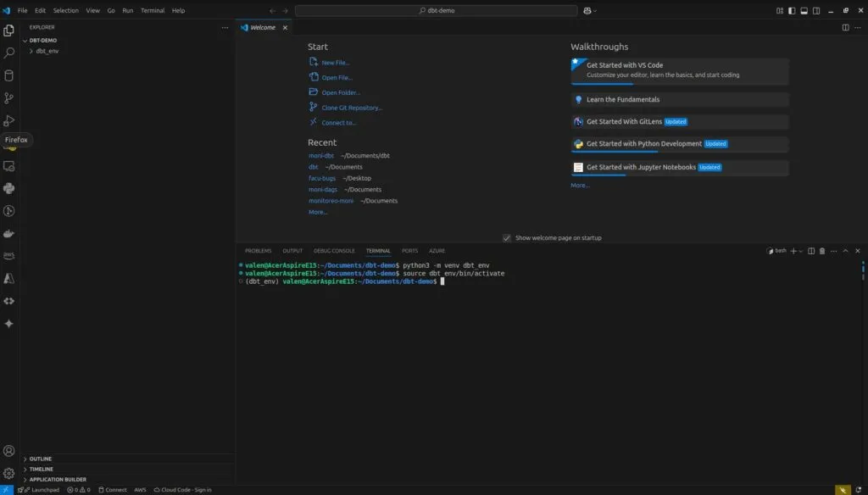
Task: Click Cloud Code - Sign in status item
Action: click(x=183, y=490)
